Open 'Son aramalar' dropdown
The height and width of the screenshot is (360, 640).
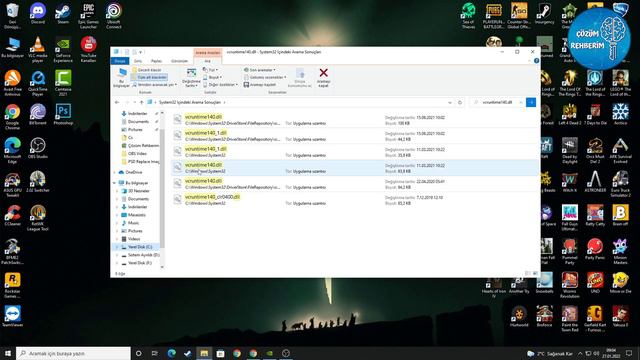pos(259,70)
